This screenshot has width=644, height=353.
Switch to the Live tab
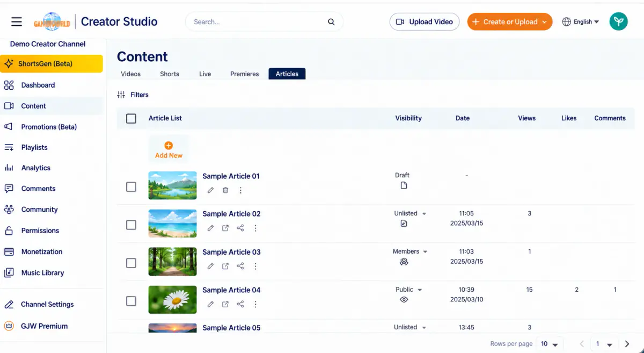(x=205, y=74)
